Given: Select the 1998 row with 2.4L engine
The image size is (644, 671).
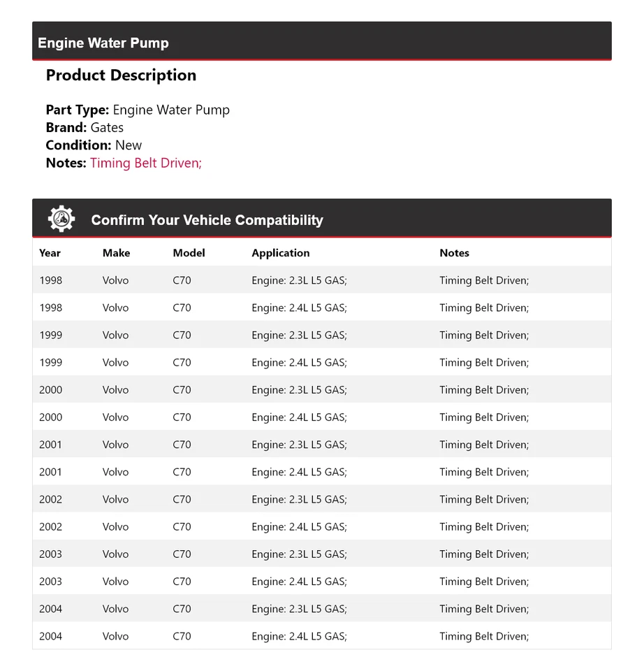Looking at the screenshot, I should (321, 308).
